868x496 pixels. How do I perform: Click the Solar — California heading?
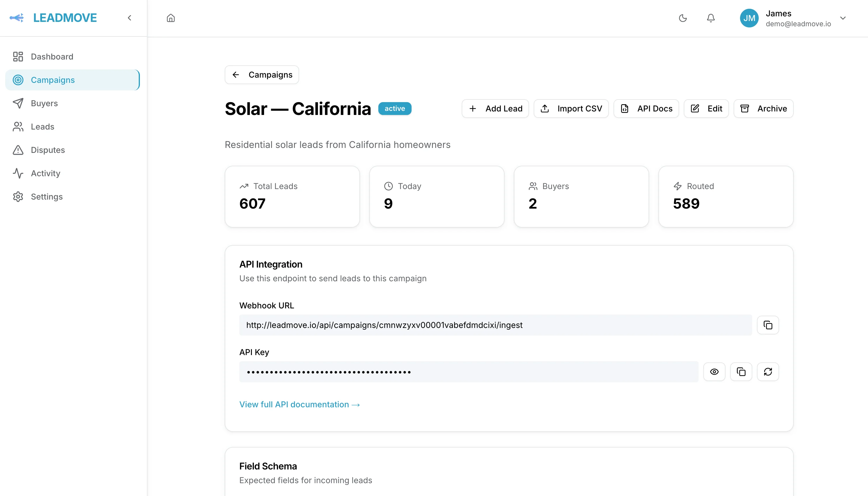point(298,109)
